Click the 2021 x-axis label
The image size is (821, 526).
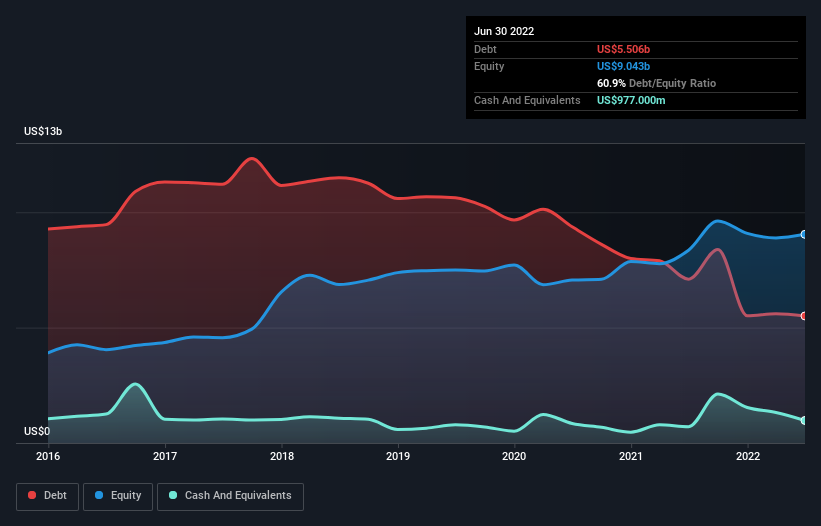(631, 456)
